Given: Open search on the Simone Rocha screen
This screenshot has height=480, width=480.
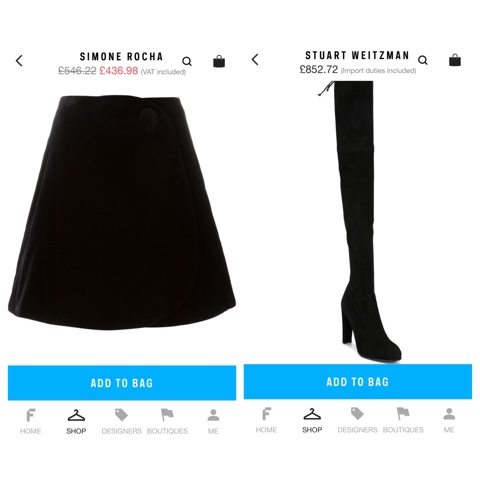Looking at the screenshot, I should [187, 61].
